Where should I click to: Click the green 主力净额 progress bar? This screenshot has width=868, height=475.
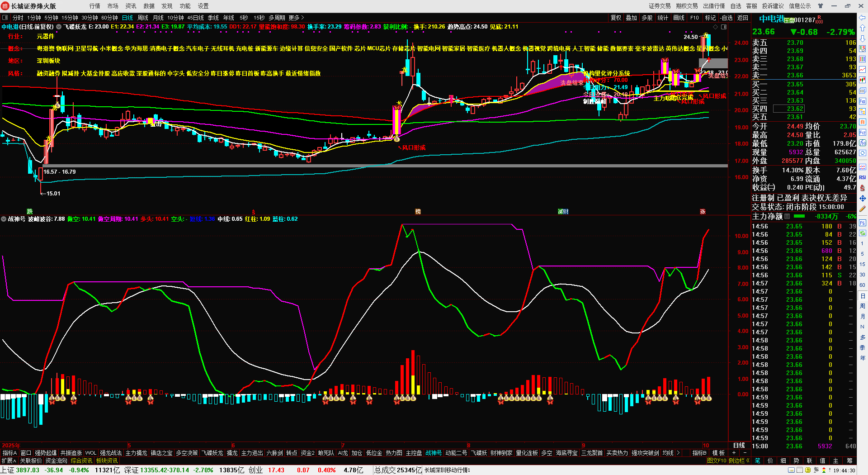tap(799, 216)
